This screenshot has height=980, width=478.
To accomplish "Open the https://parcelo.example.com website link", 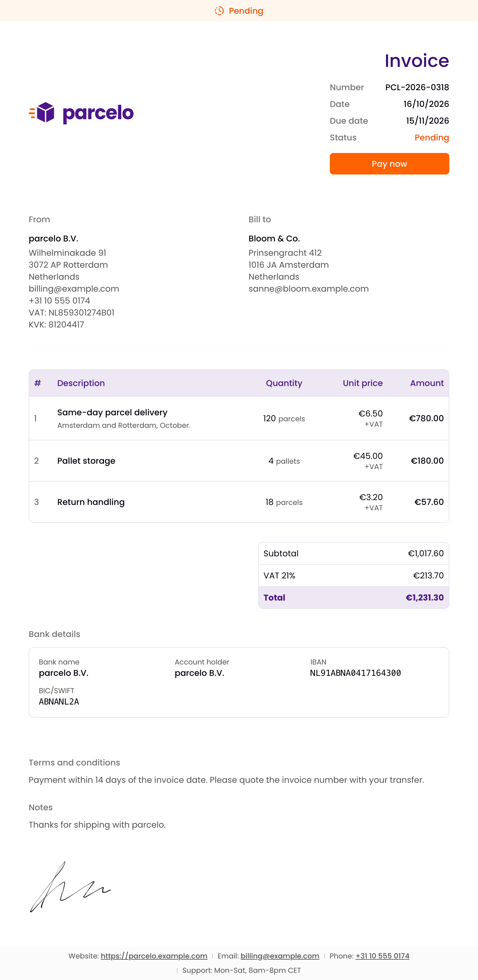I will [154, 956].
